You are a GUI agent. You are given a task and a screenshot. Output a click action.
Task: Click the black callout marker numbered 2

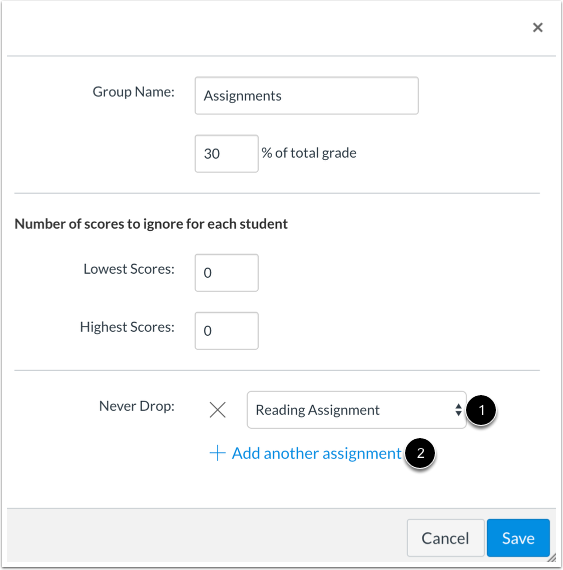(420, 453)
